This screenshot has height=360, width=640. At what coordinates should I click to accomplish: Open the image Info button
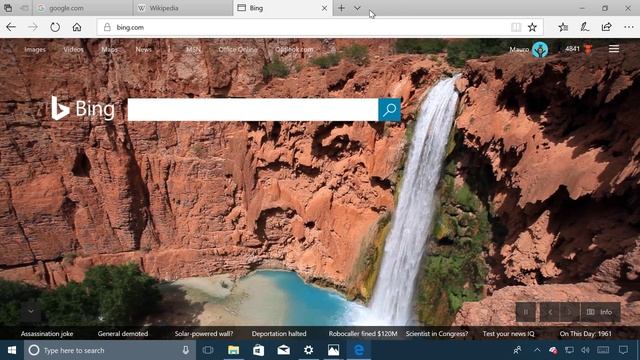pyautogui.click(x=600, y=312)
